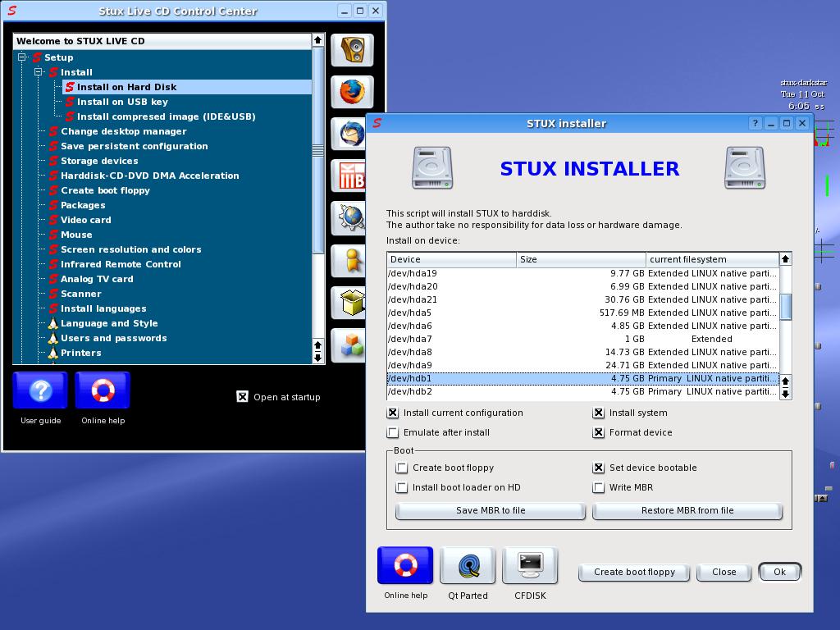Click Save MBR to file button
The width and height of the screenshot is (840, 630).
pyautogui.click(x=491, y=510)
